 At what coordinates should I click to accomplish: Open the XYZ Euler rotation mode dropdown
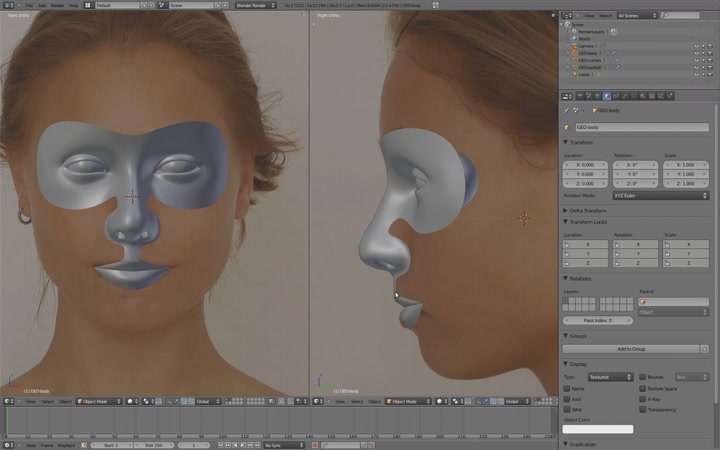coord(660,196)
